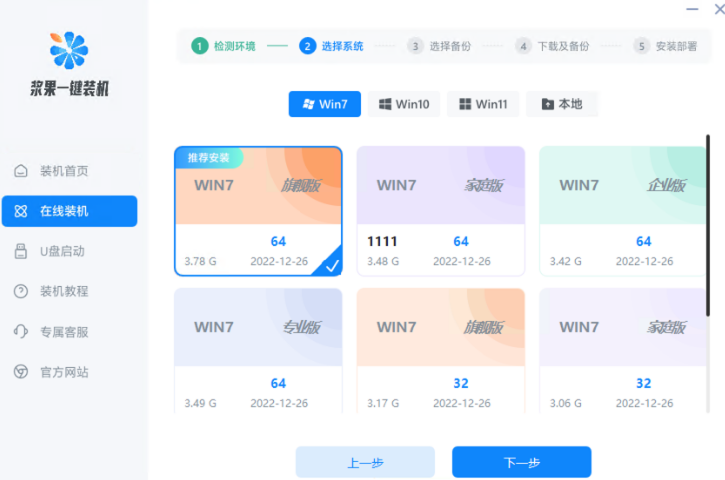Viewport: 725px width, 480px height.
Task: Open the U盘启动 sidebar entry
Action: (x=69, y=251)
